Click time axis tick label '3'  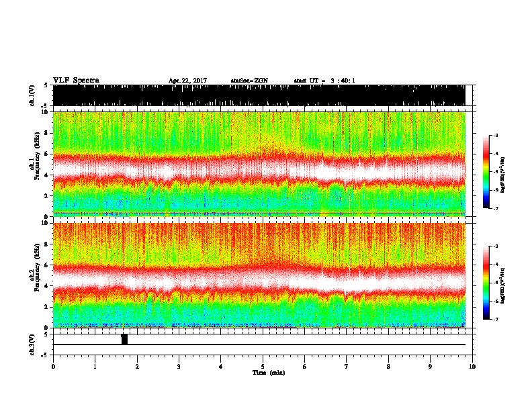click(x=179, y=367)
